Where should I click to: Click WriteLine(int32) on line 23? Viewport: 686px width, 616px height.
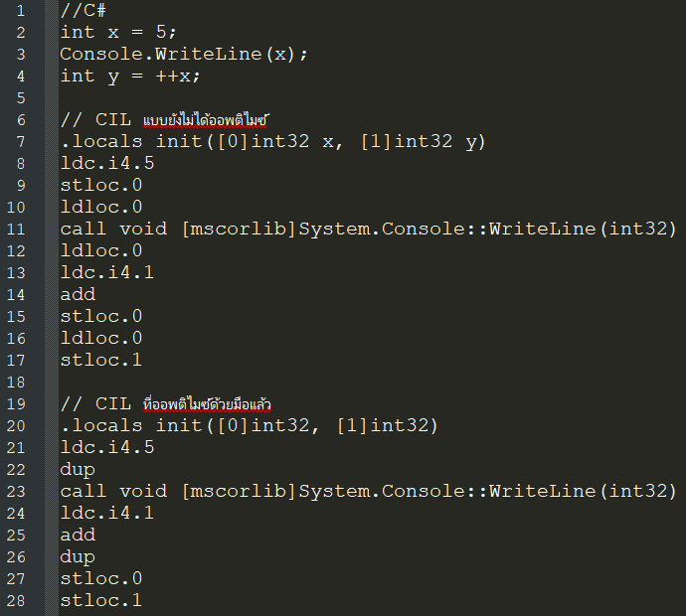pyautogui.click(x=583, y=491)
